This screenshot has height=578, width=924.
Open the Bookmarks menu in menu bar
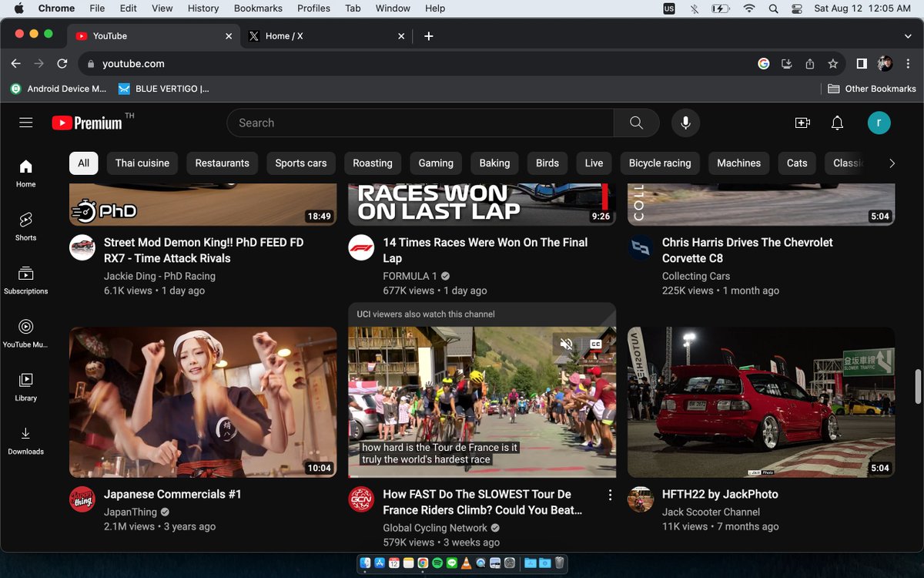tap(258, 8)
